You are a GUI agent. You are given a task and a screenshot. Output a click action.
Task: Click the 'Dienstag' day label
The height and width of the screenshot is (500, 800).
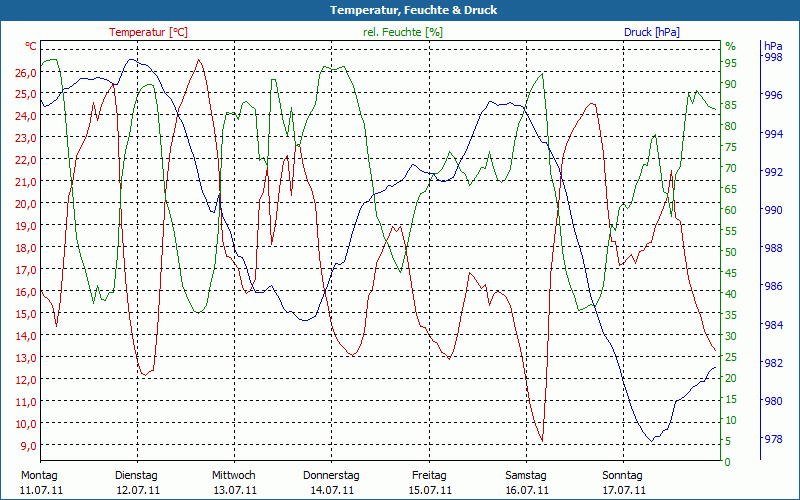[136, 475]
